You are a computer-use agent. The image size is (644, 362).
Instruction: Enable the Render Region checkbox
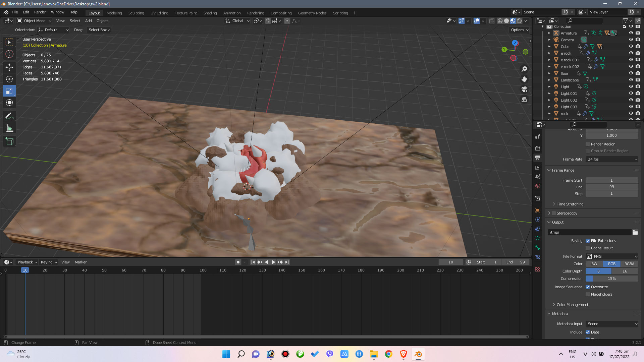point(588,144)
